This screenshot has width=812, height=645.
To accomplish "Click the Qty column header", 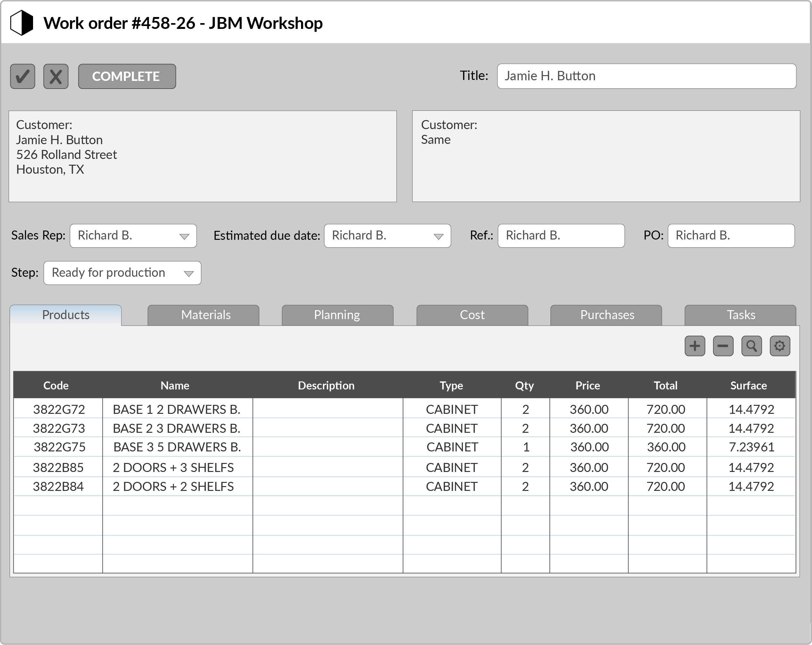I will coord(524,385).
